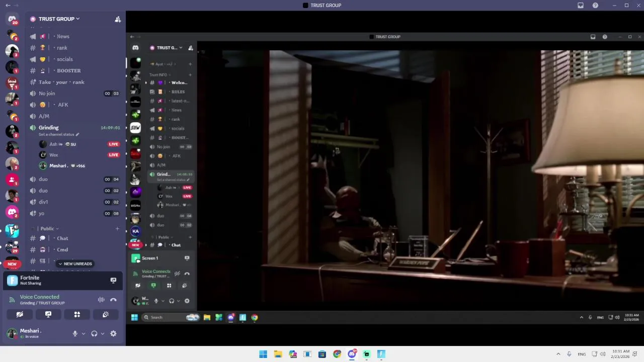644x362 pixels.
Task: Open the create invite people icon
Action: tap(118, 19)
